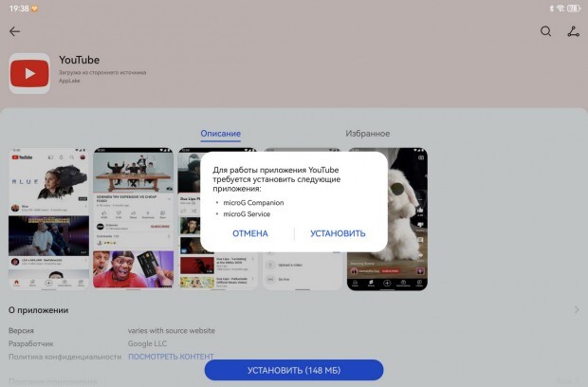Tap the battery indicator in status bar
The height and width of the screenshot is (387, 588).
pyautogui.click(x=574, y=9)
